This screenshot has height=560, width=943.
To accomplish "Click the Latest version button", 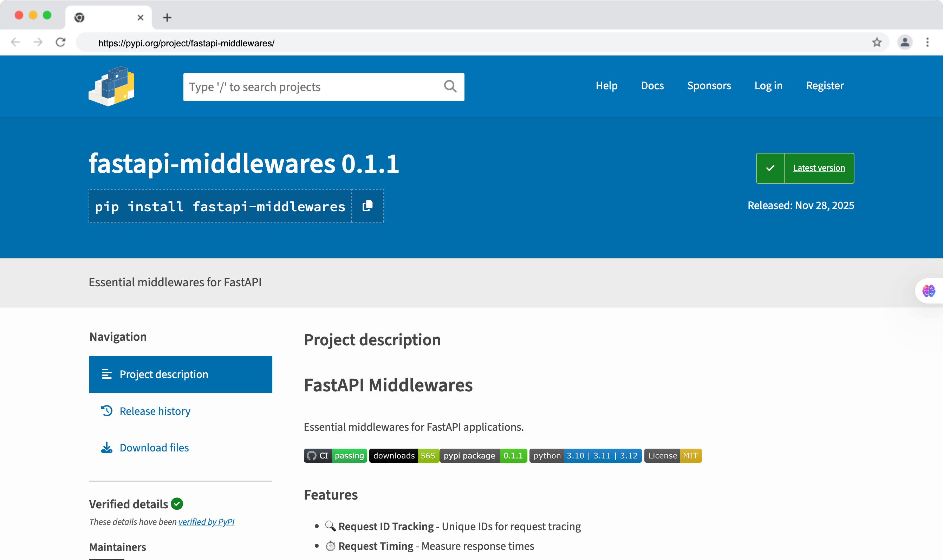I will (x=819, y=168).
